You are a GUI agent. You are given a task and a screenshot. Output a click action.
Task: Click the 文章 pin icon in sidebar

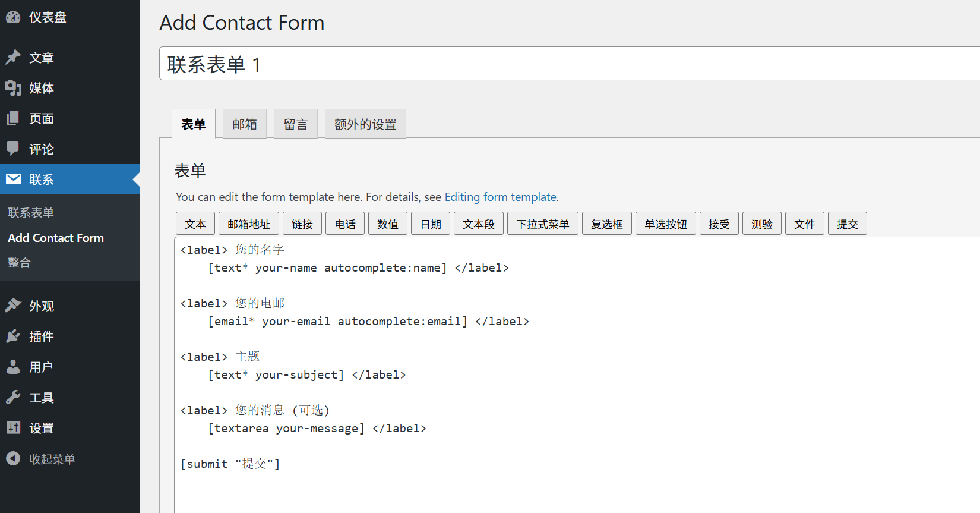[x=13, y=58]
